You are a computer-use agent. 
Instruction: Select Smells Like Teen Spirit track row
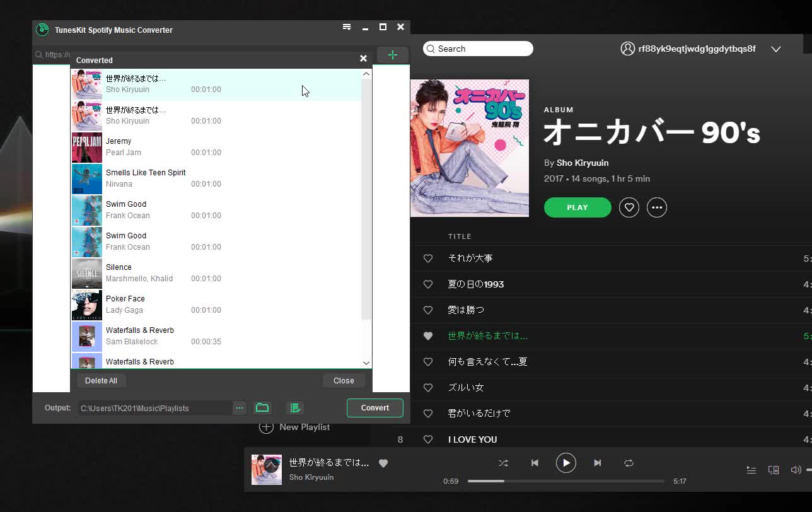coord(216,179)
